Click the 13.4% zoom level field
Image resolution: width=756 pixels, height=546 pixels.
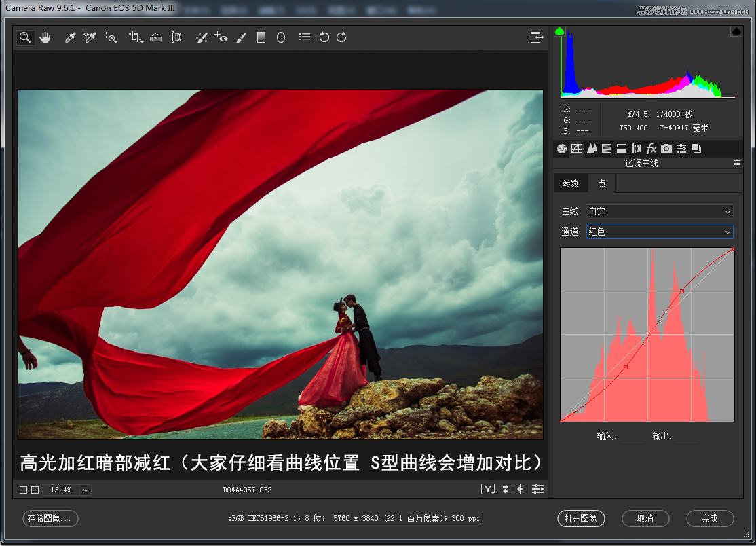tap(61, 490)
